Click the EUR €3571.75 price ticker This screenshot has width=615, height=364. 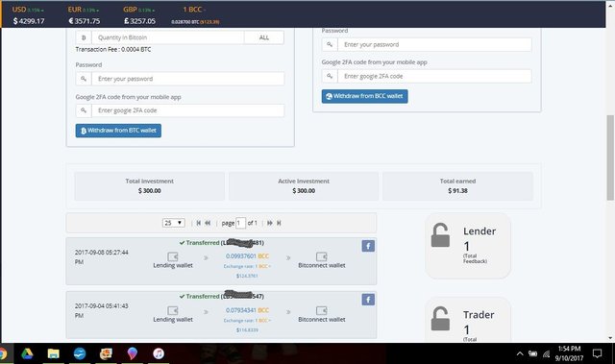coord(84,15)
